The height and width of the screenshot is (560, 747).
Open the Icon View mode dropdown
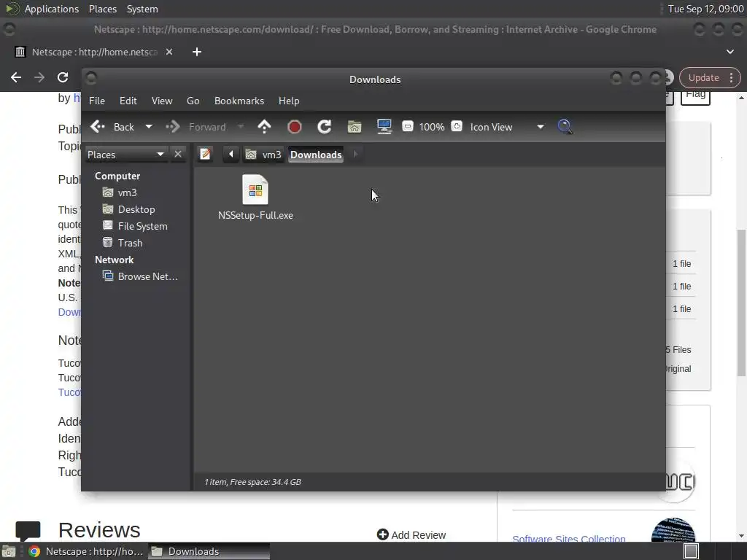click(507, 127)
